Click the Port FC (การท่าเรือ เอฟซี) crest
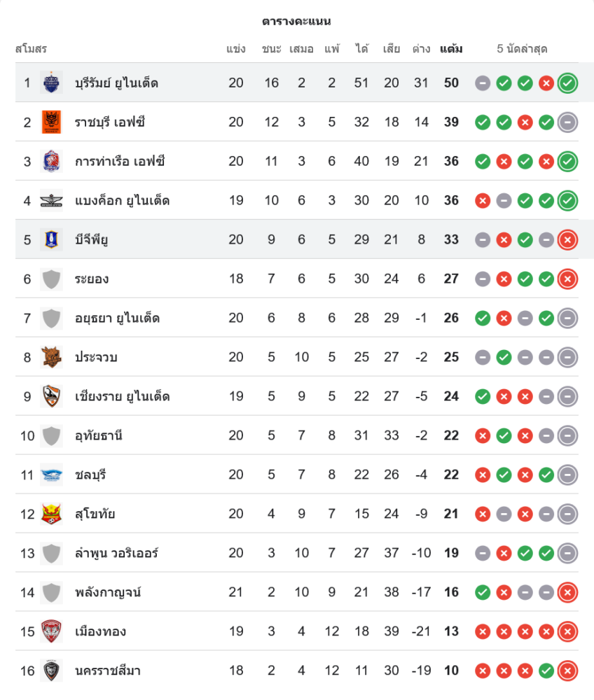This screenshot has width=594, height=700. (51, 162)
